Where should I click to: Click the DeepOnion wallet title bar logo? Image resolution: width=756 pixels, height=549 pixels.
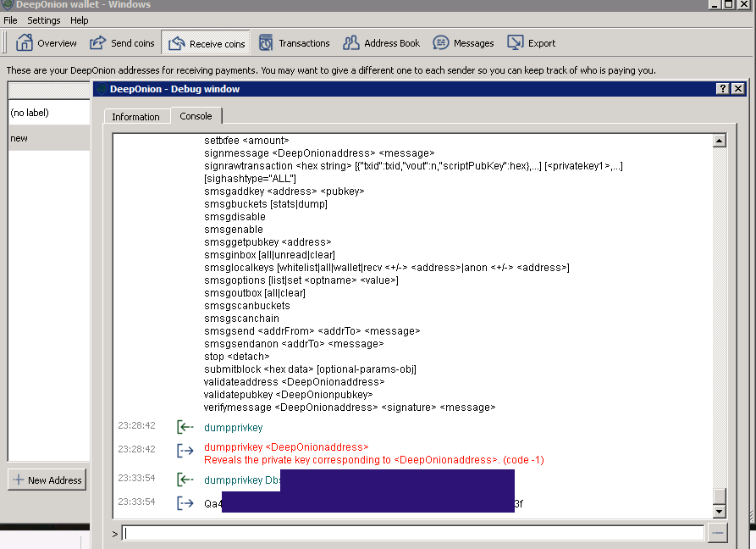click(x=8, y=4)
